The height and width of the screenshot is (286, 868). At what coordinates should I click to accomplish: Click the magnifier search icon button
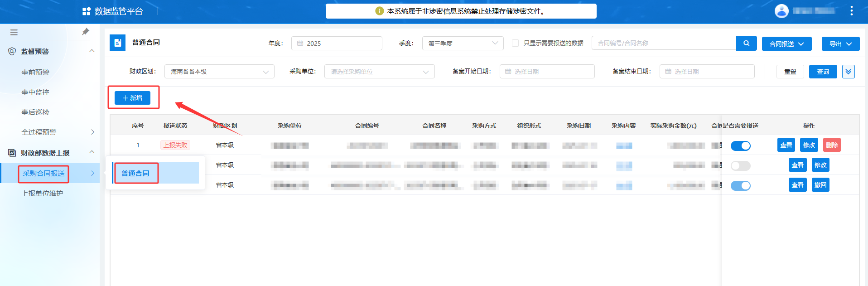click(746, 44)
